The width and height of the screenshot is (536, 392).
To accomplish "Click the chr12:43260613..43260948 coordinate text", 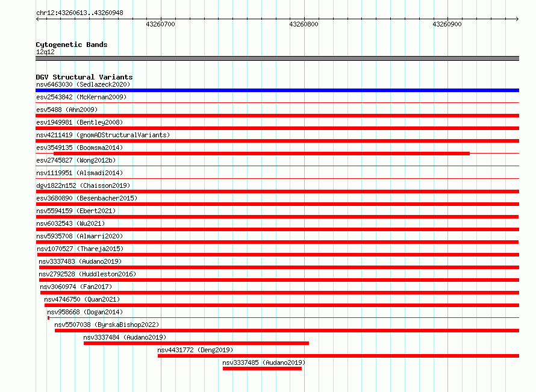I will coord(79,13).
